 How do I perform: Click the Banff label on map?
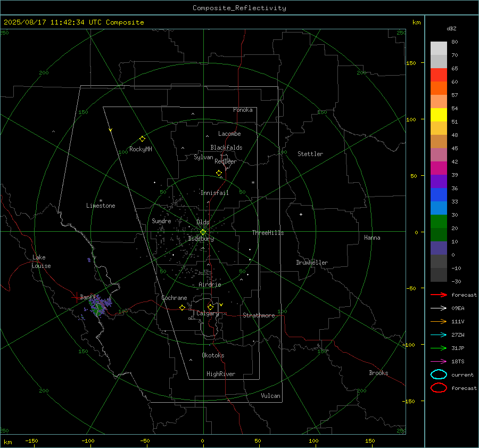point(88,297)
